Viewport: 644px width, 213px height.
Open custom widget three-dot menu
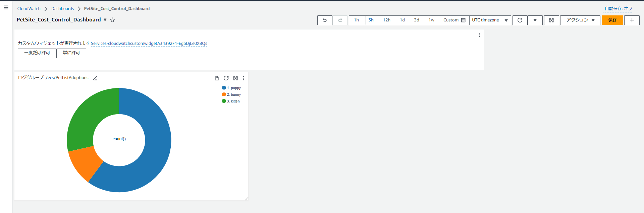click(x=480, y=35)
